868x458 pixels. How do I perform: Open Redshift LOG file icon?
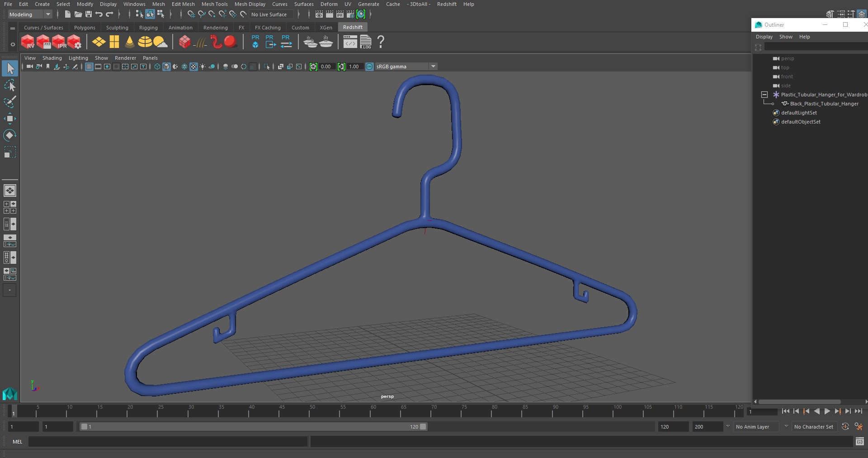tap(366, 42)
